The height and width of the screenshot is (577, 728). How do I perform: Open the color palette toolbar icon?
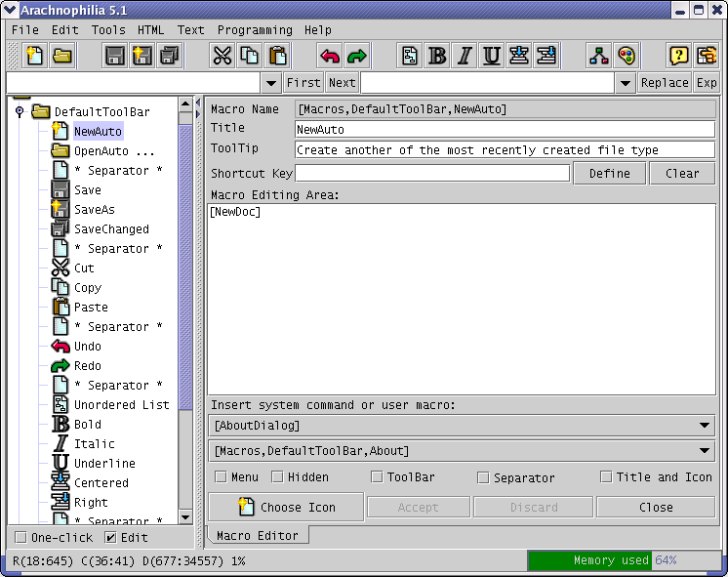627,56
